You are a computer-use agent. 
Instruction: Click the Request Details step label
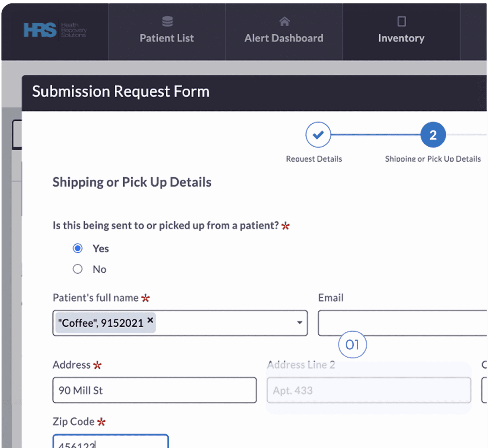pyautogui.click(x=314, y=159)
